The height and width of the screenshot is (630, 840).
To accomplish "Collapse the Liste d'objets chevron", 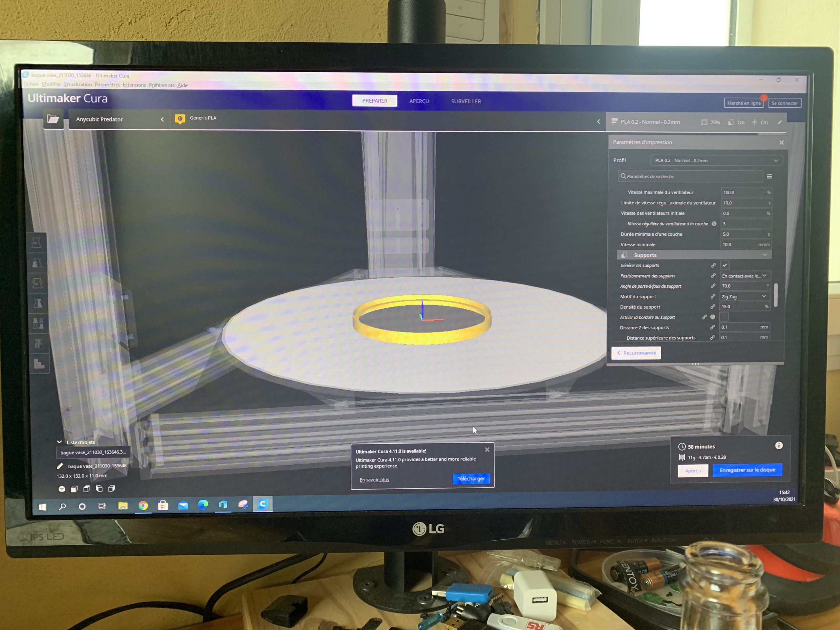I will tap(59, 442).
